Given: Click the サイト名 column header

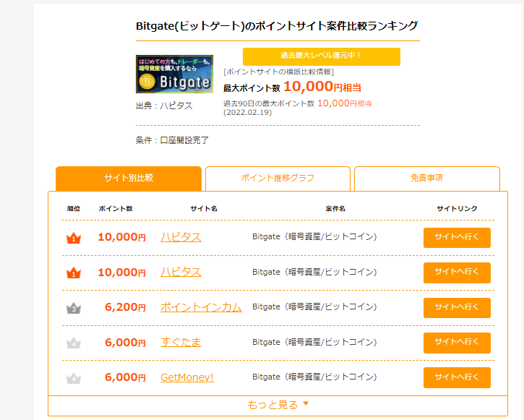Looking at the screenshot, I should [x=204, y=208].
